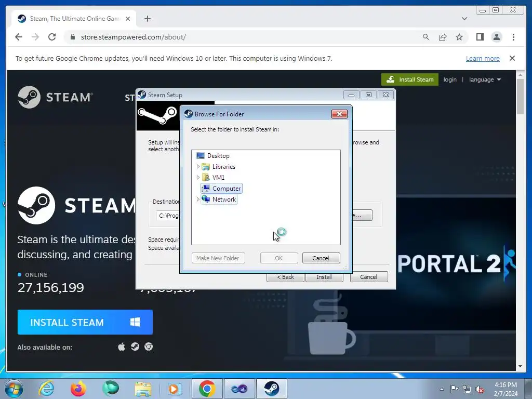Click the page vertical scrollbar thumb
The width and height of the screenshot is (532, 399).
(x=520, y=97)
